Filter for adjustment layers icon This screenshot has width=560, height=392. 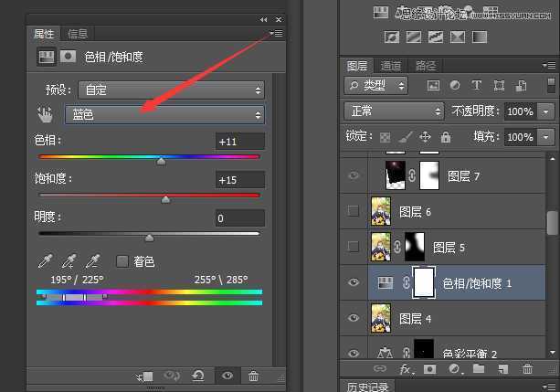tap(455, 85)
